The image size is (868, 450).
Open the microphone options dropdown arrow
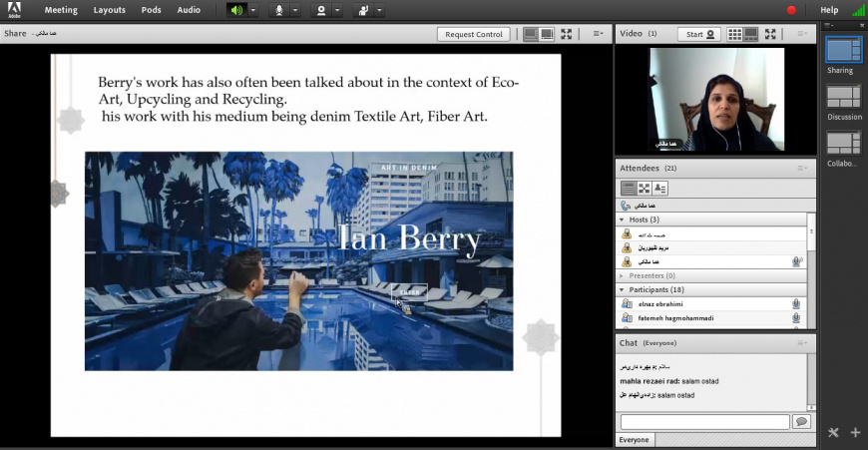coord(296,10)
